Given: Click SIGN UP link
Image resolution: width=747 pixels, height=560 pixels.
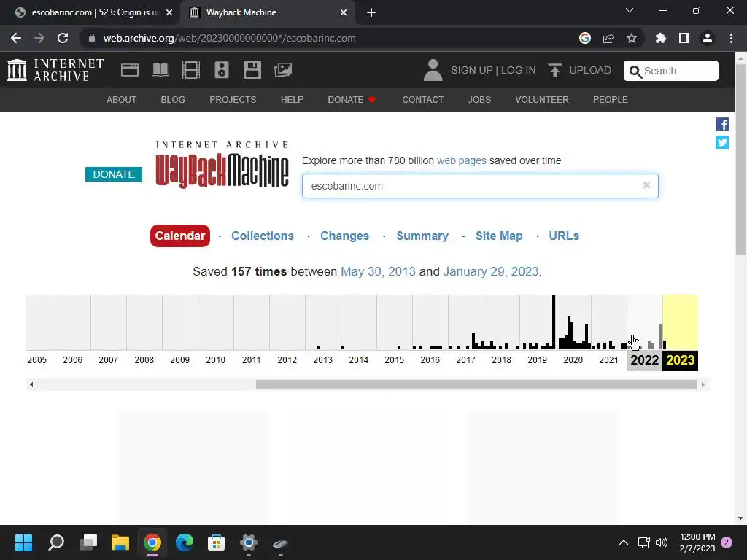Looking at the screenshot, I should coord(472,70).
